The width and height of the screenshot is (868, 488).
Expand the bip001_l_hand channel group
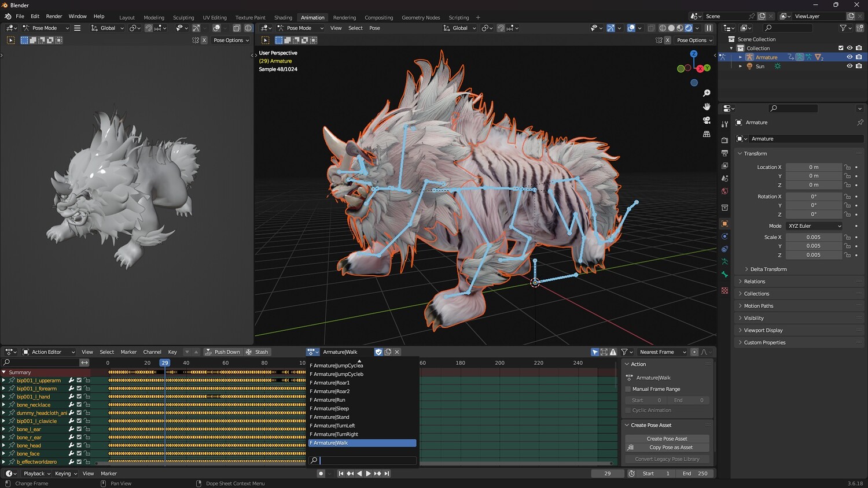point(4,397)
